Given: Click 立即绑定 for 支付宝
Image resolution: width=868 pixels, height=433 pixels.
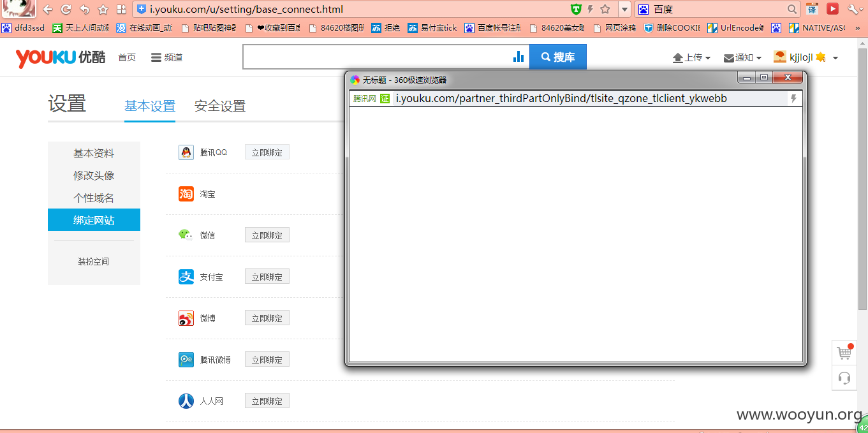Looking at the screenshot, I should point(267,277).
